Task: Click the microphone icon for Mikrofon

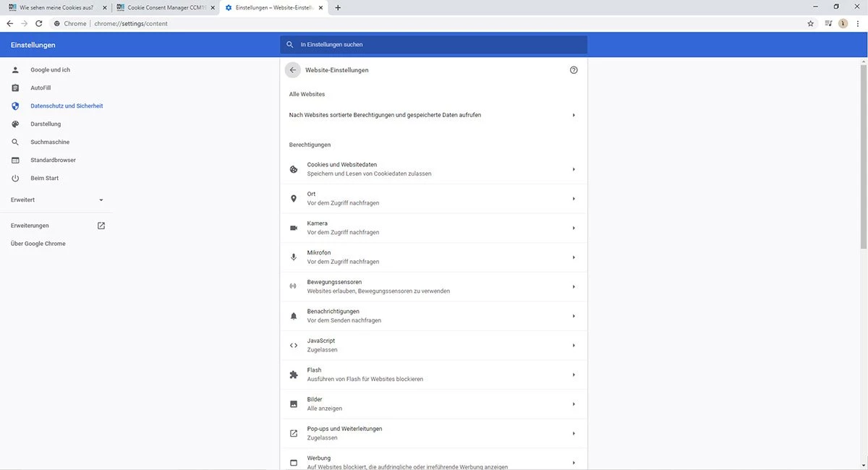Action: click(294, 257)
